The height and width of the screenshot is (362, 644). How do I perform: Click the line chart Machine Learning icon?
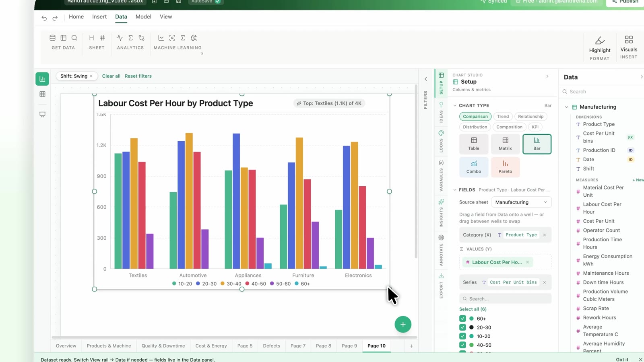161,38
